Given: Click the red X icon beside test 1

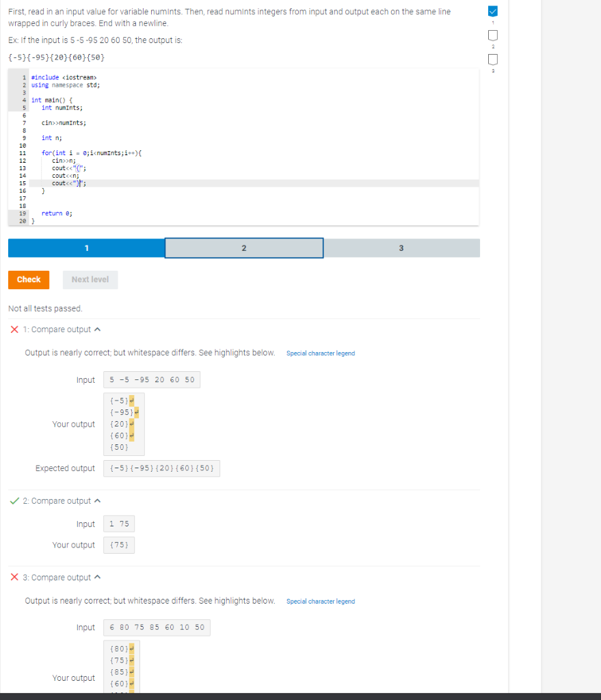Looking at the screenshot, I should pyautogui.click(x=14, y=329).
